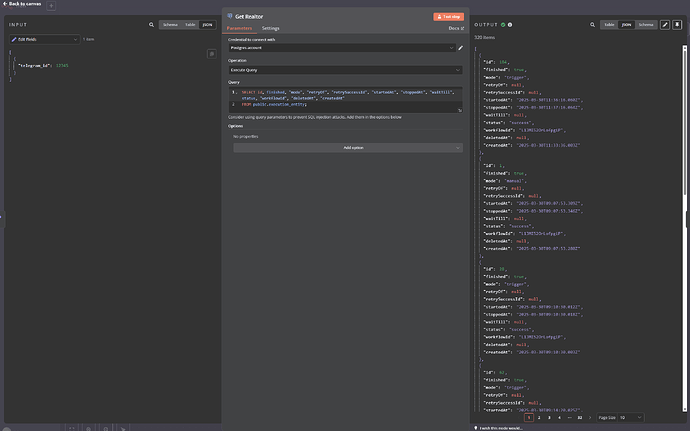Go back to canvas
The height and width of the screenshot is (431, 690).
(22, 4)
